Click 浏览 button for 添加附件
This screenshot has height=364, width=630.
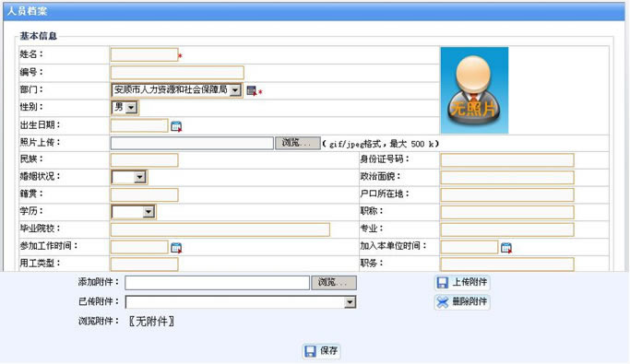[334, 283]
